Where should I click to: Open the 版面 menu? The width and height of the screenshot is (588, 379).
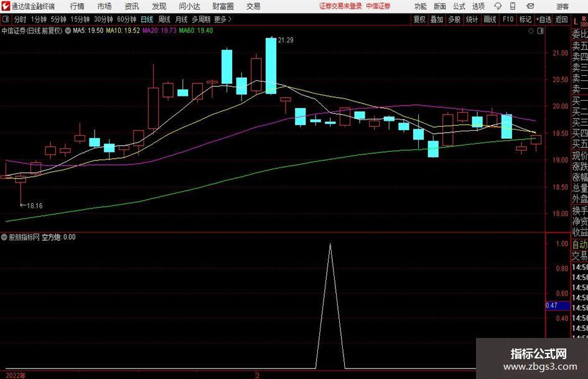439,6
